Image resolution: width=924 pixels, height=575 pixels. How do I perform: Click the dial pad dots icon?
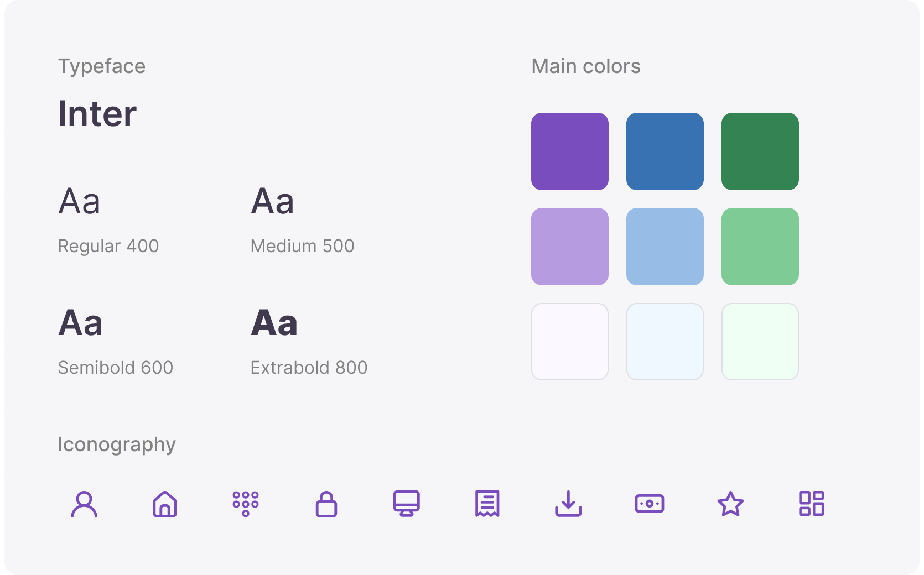click(x=246, y=504)
